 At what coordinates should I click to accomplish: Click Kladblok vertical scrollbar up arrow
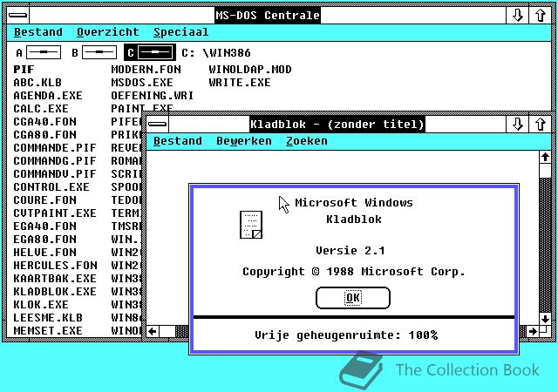pyautogui.click(x=545, y=157)
